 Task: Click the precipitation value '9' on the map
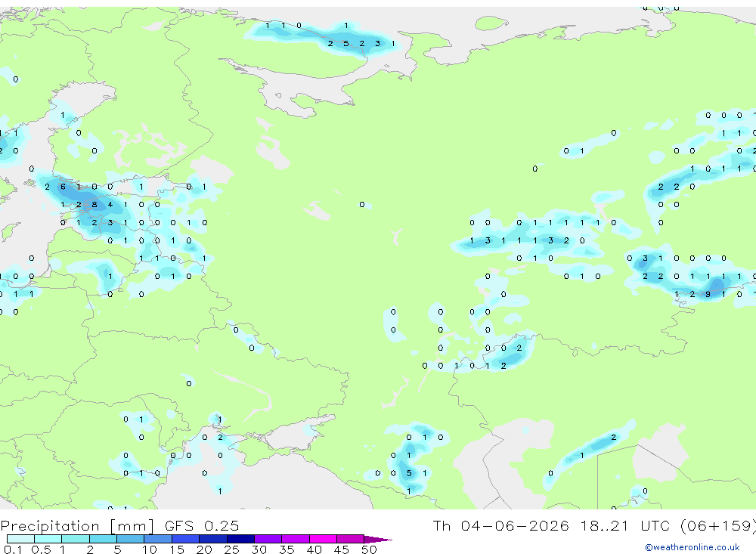[x=708, y=294]
